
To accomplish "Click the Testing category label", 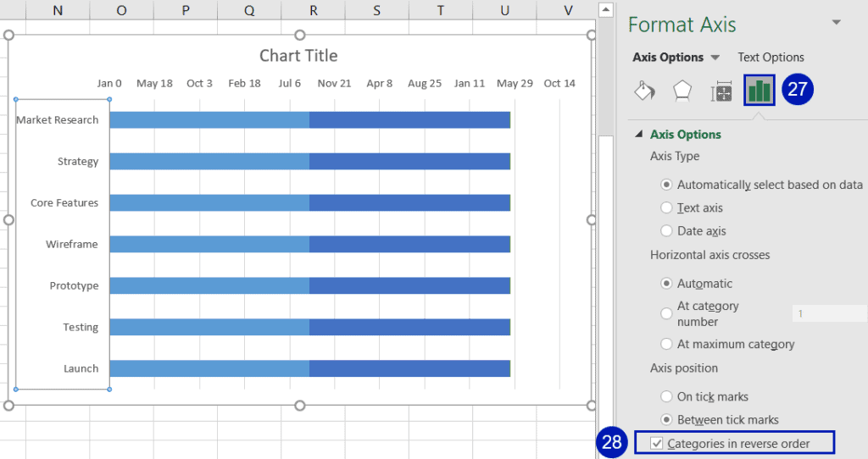I will click(x=81, y=328).
